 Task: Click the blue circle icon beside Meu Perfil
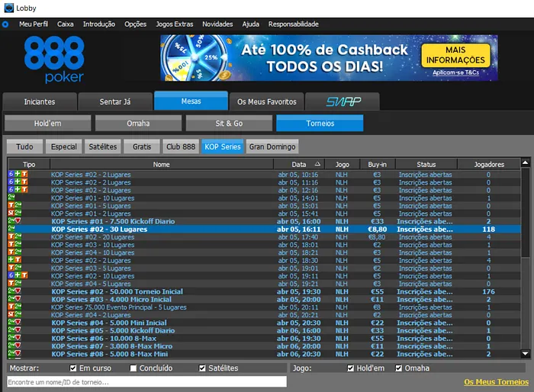tap(5, 24)
